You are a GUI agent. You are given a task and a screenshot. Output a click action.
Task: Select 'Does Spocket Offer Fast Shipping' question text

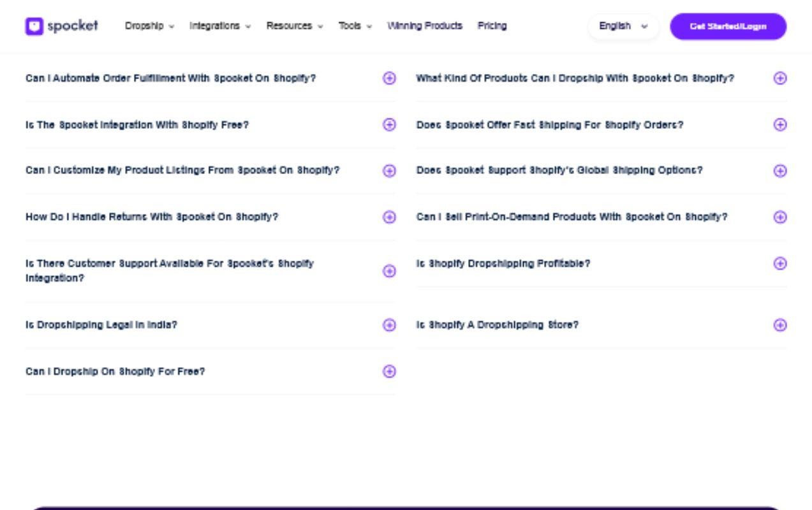(550, 125)
